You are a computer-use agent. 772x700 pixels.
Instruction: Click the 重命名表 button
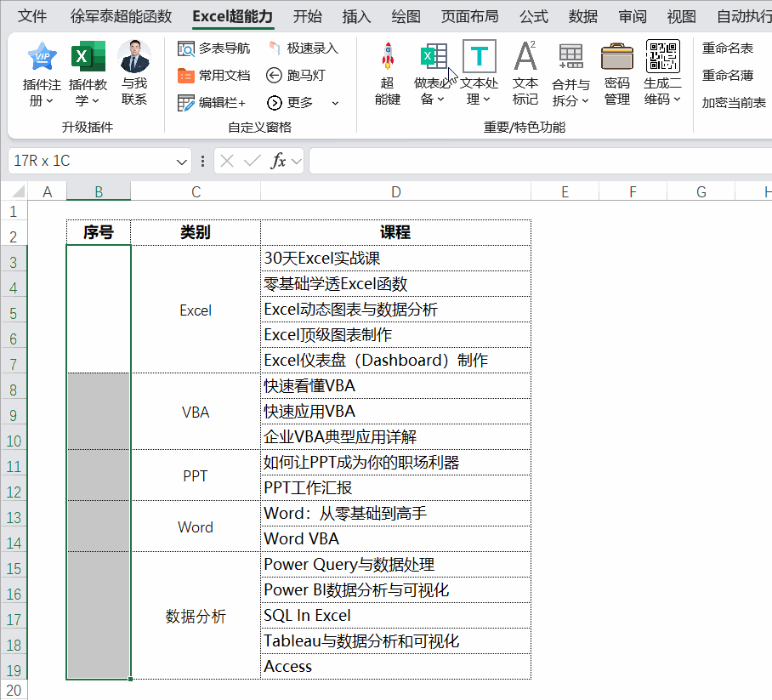point(727,48)
